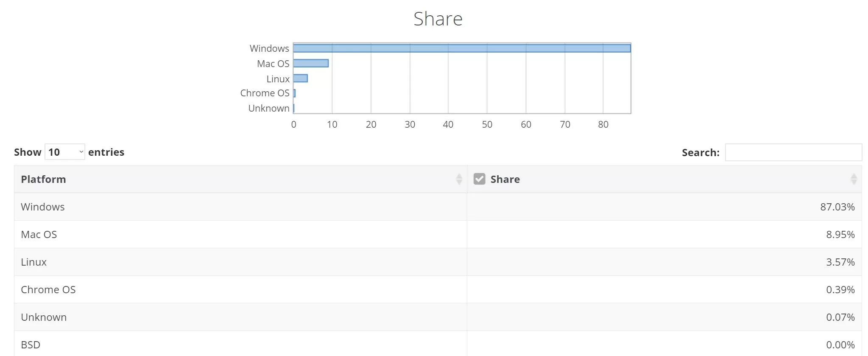Click the Mac OS bar in chart
Image resolution: width=868 pixels, height=356 pixels.
(x=311, y=63)
